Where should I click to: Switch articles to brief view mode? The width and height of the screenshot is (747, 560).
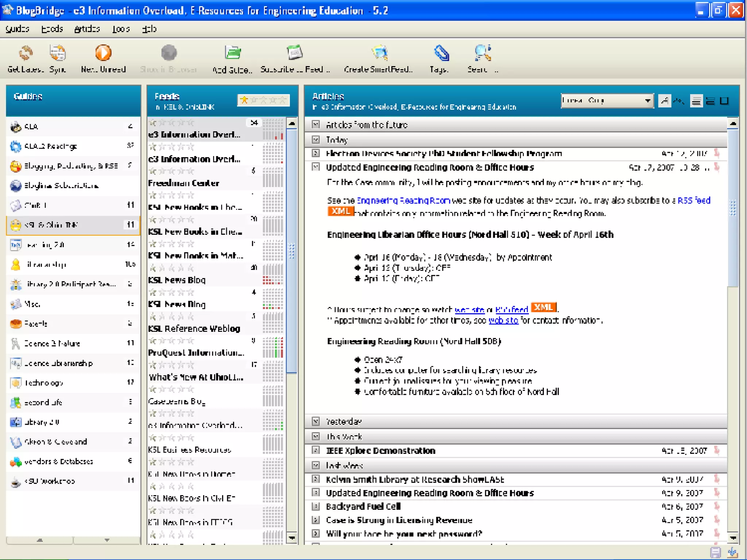coord(710,101)
